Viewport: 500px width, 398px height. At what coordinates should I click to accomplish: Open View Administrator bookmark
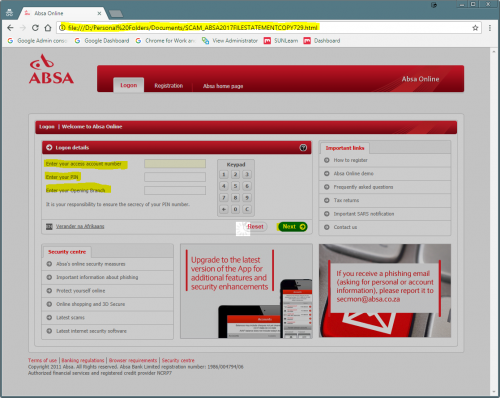pos(230,41)
